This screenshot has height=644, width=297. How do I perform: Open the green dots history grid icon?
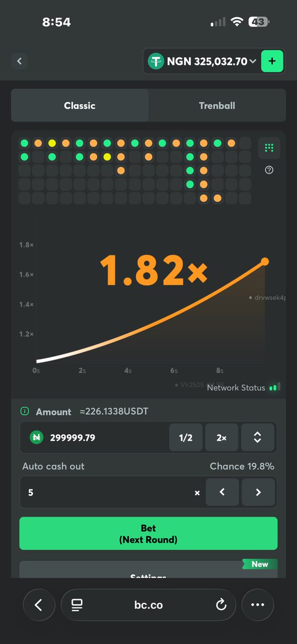pyautogui.click(x=269, y=148)
